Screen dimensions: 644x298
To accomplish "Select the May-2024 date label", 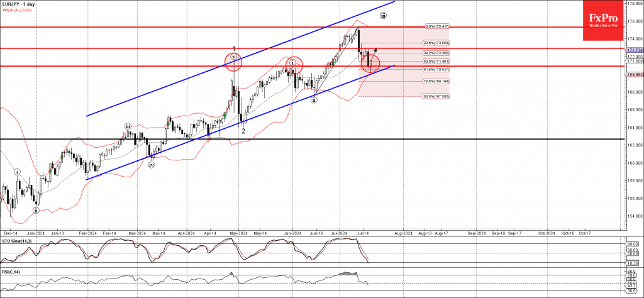I will (238, 233).
